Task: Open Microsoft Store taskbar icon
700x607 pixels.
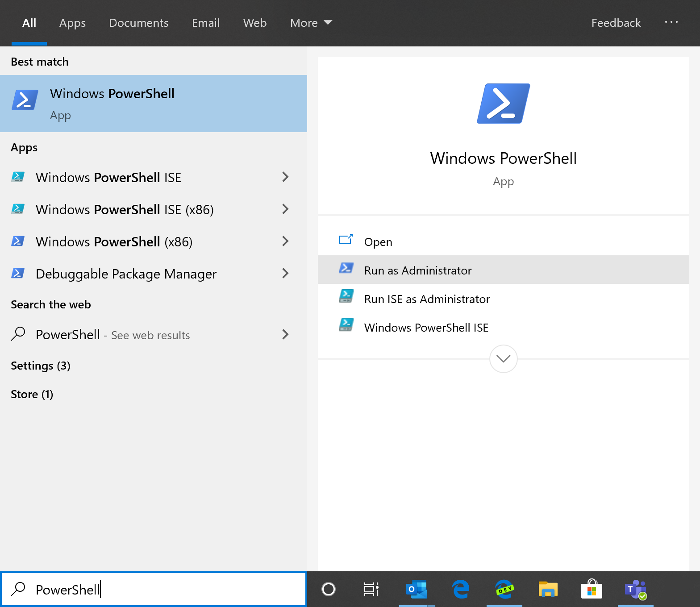Action: pyautogui.click(x=592, y=590)
